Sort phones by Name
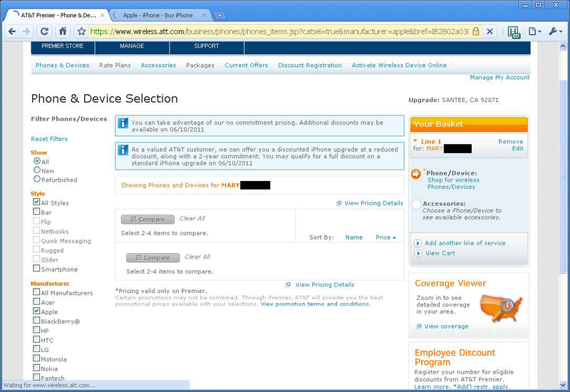570x392 pixels. click(x=353, y=237)
